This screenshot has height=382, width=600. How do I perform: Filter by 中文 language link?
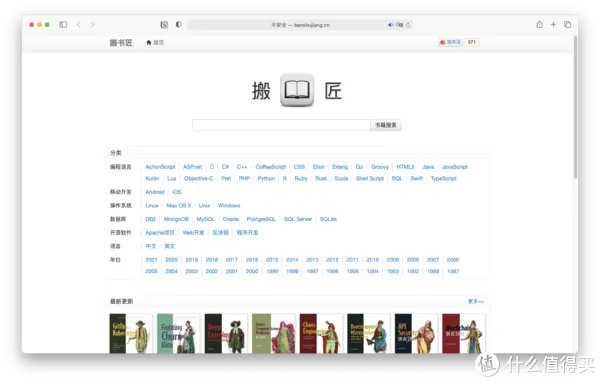click(x=151, y=246)
